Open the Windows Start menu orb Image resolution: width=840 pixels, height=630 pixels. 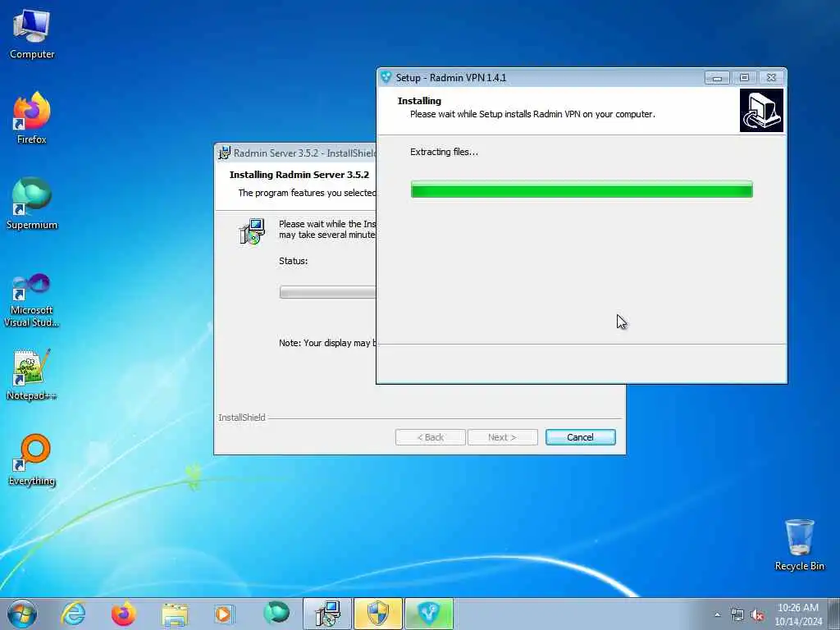click(22, 614)
